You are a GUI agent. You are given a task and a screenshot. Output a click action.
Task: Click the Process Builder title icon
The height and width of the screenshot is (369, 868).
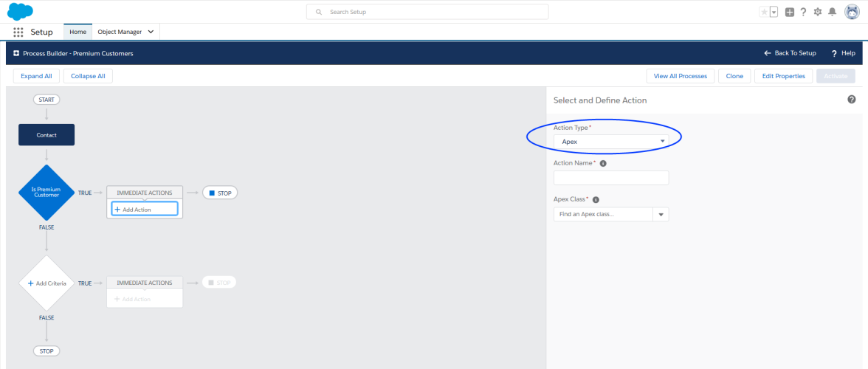coord(16,54)
